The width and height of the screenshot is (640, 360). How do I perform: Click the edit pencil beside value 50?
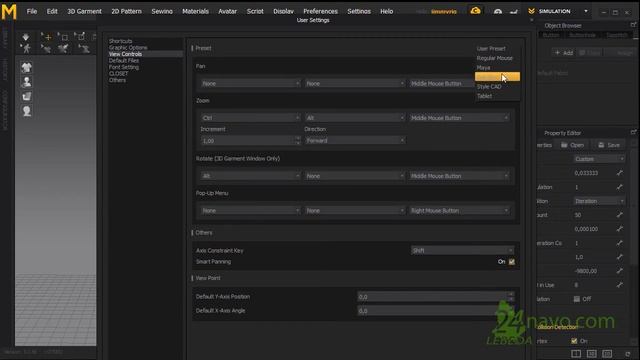pos(620,215)
